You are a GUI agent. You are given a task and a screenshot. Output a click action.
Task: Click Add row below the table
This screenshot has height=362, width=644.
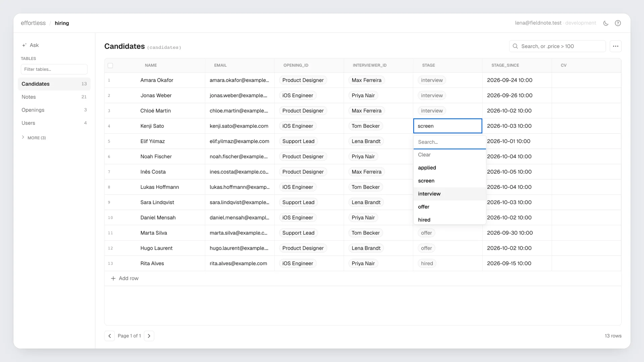pyautogui.click(x=125, y=279)
